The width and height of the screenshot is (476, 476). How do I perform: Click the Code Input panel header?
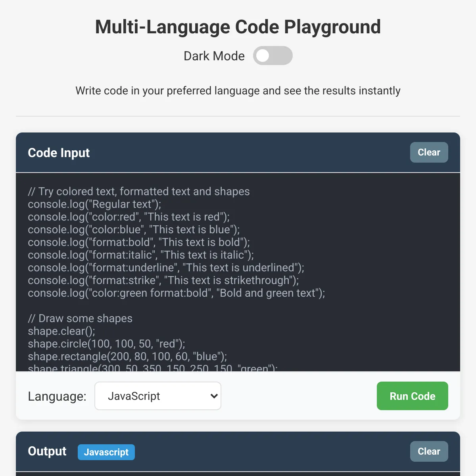(x=59, y=152)
